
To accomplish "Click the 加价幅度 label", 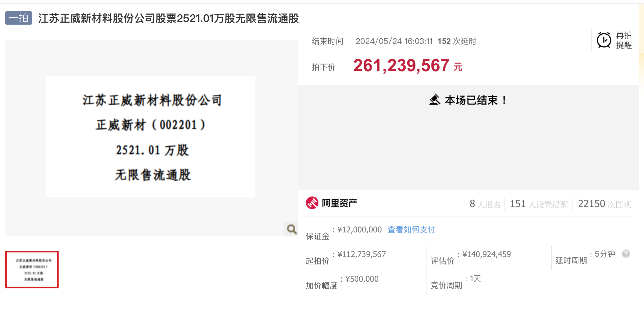I will click(x=322, y=286).
